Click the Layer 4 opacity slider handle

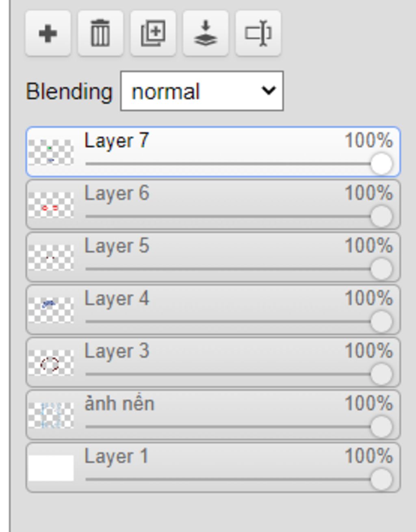coord(381,321)
